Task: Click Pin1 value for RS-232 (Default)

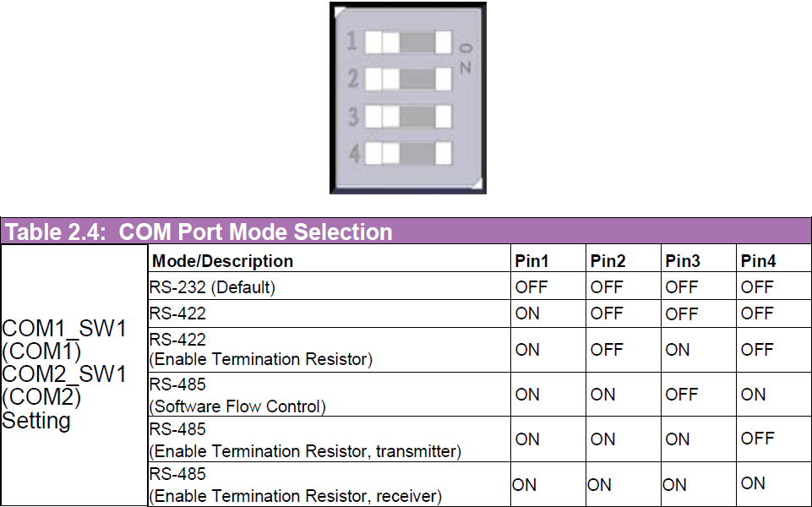Action: click(x=531, y=287)
